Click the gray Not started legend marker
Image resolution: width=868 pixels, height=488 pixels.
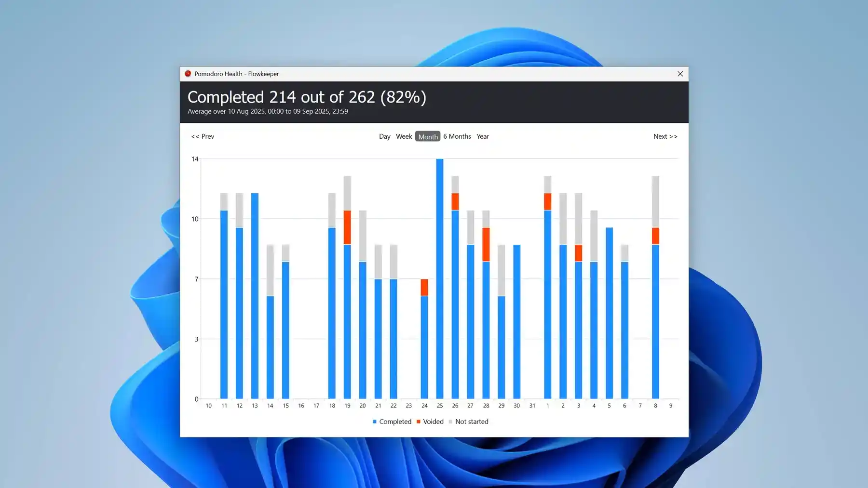point(450,422)
